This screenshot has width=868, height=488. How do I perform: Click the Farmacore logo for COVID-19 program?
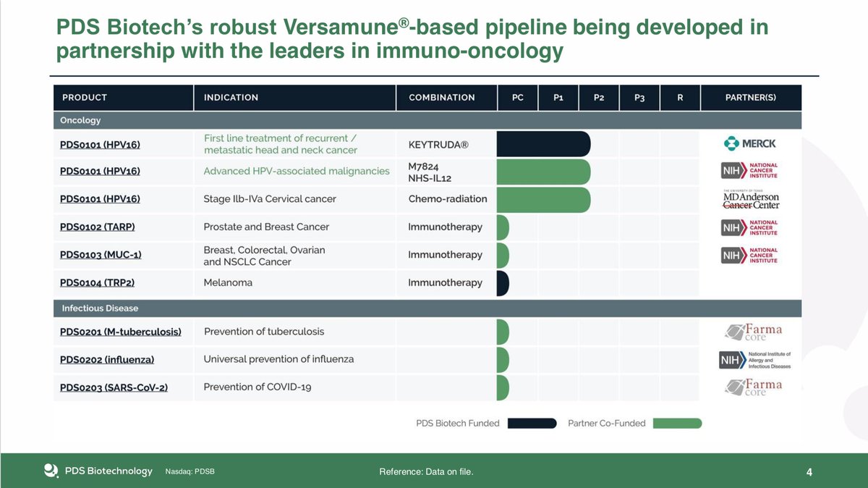753,387
